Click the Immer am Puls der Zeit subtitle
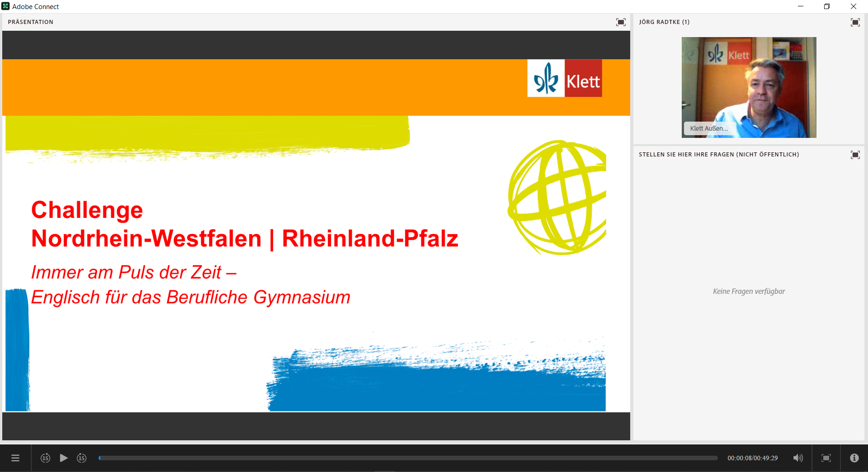Viewport: 868px width, 472px height. 133,272
